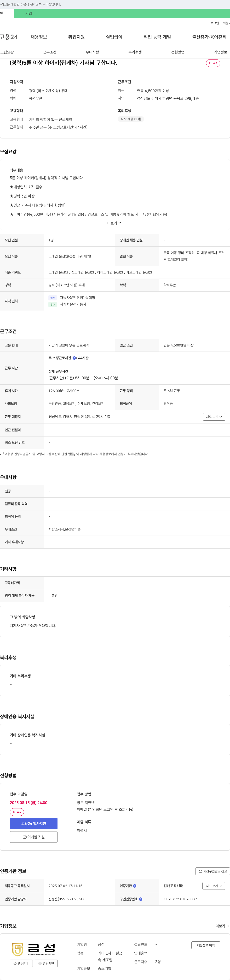Open the 출산휴가·육아휴직 menu
230x980 pixels.
click(209, 37)
